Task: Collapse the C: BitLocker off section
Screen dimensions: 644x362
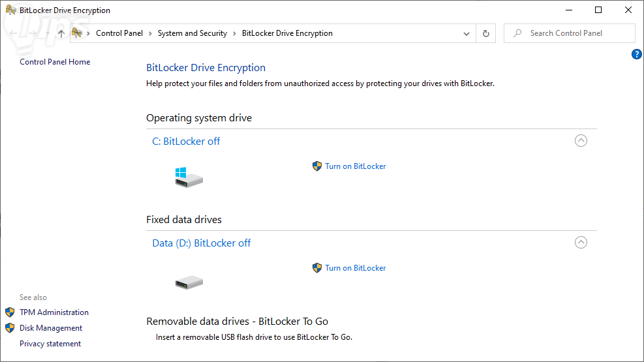Action: click(x=581, y=141)
